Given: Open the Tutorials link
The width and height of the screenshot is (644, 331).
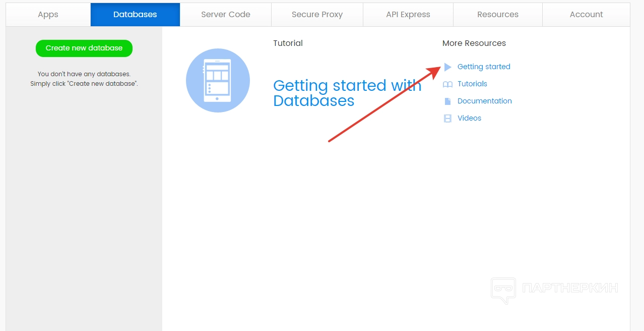Looking at the screenshot, I should pyautogui.click(x=472, y=84).
